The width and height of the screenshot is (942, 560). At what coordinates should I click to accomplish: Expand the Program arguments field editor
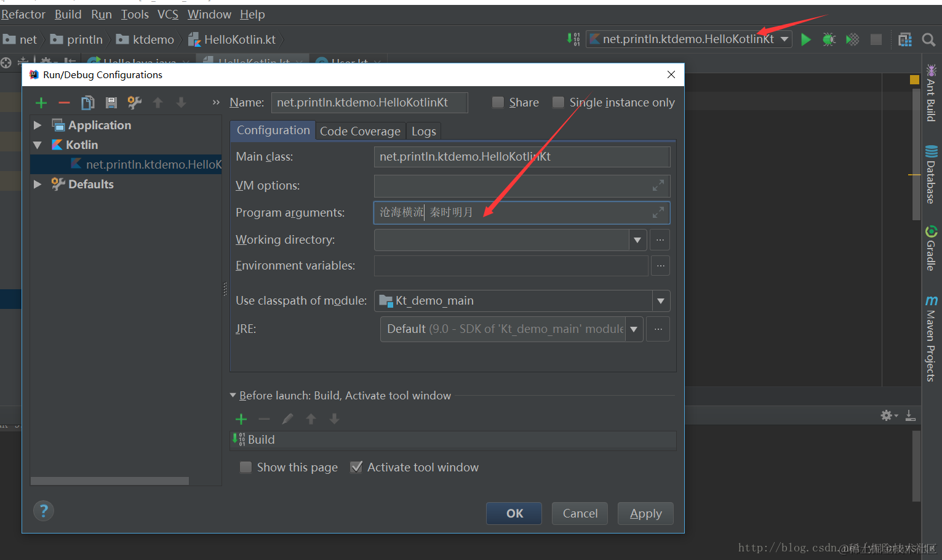[x=658, y=212]
